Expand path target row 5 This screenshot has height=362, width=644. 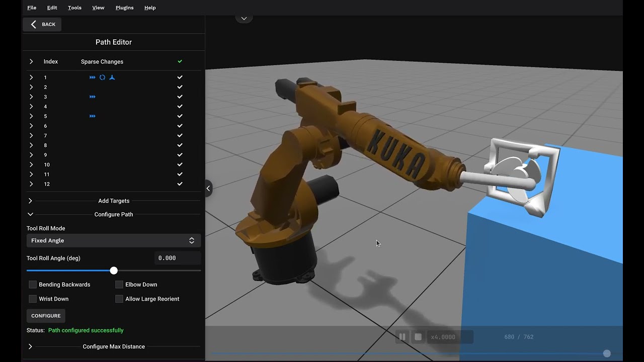31,116
